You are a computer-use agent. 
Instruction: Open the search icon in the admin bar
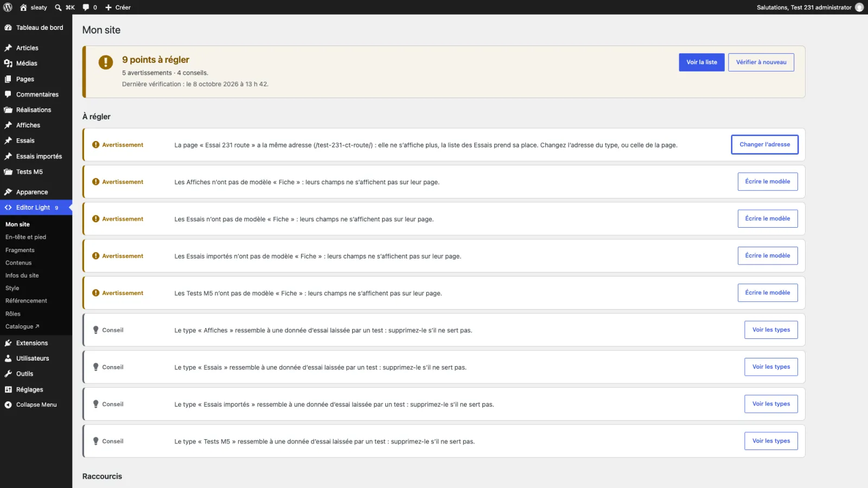coord(58,8)
